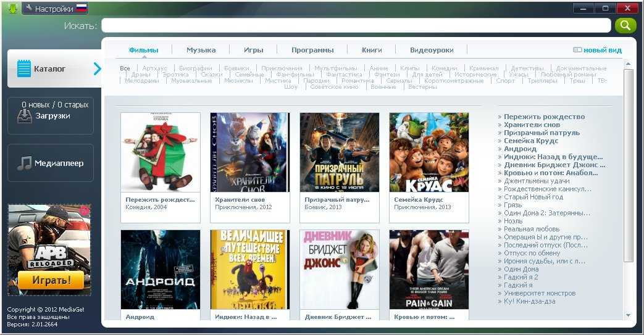The height and width of the screenshot is (335, 644).
Task: Click the green download arrow icon
Action: (x=12, y=8)
